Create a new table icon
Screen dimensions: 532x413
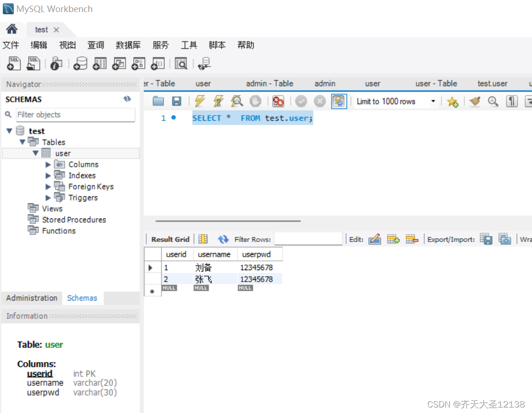coord(100,64)
